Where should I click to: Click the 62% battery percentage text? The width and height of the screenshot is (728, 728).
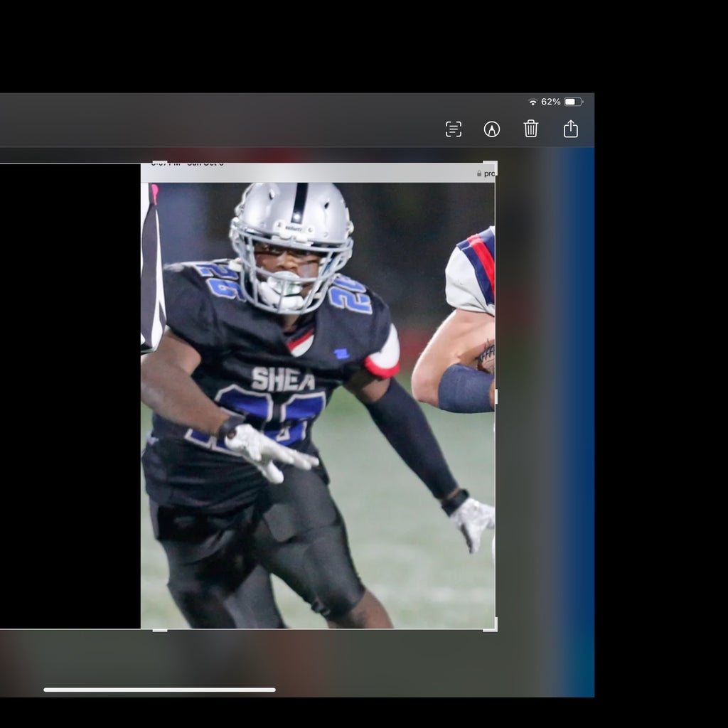(x=551, y=102)
